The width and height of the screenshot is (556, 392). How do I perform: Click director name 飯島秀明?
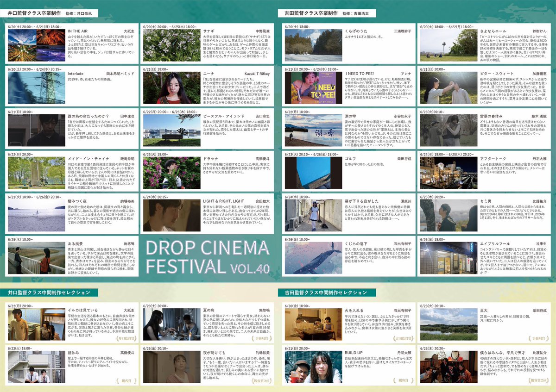[127, 159]
